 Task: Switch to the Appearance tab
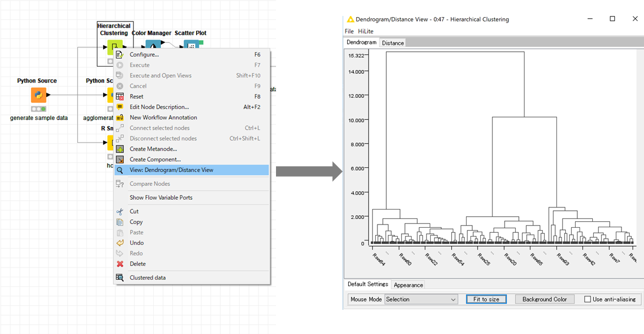tap(408, 285)
